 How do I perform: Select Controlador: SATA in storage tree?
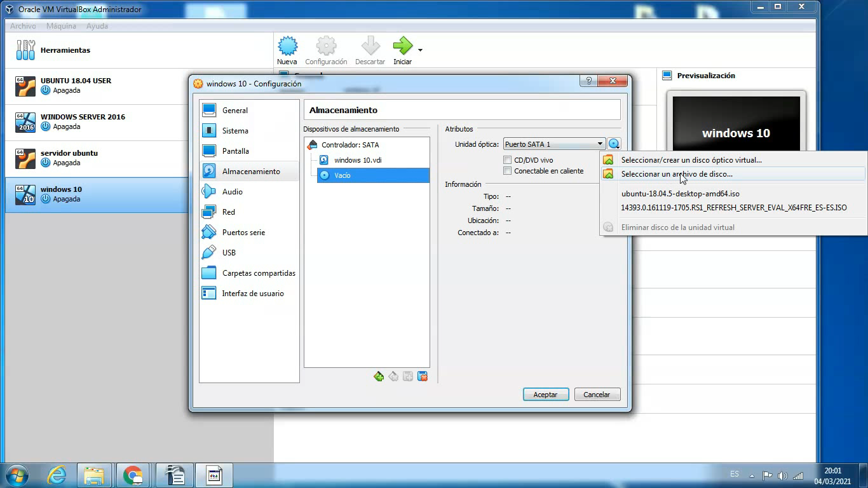[x=350, y=145]
